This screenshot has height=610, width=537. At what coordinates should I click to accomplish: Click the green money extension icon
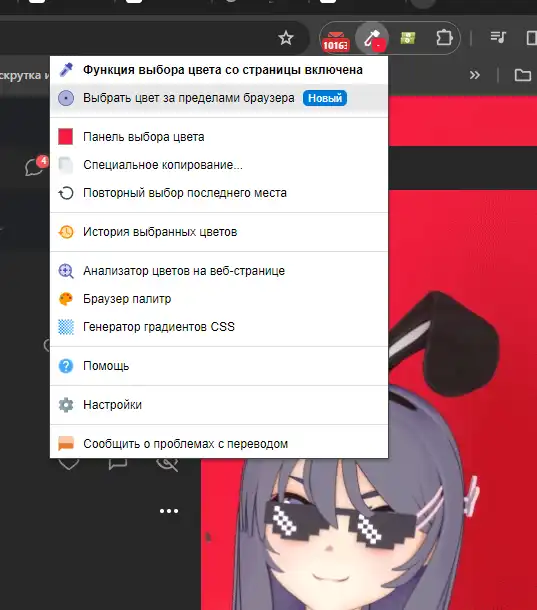(407, 38)
